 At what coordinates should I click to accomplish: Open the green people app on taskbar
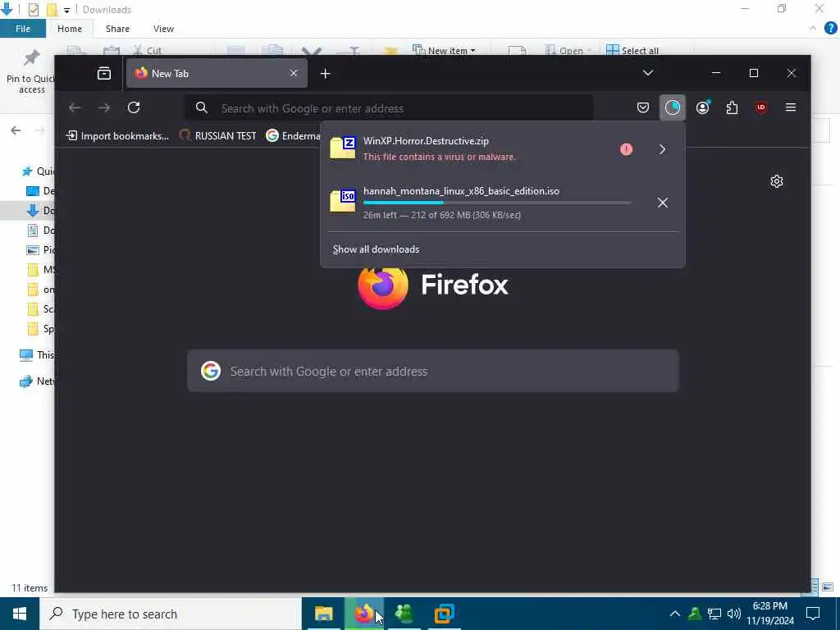tap(404, 614)
